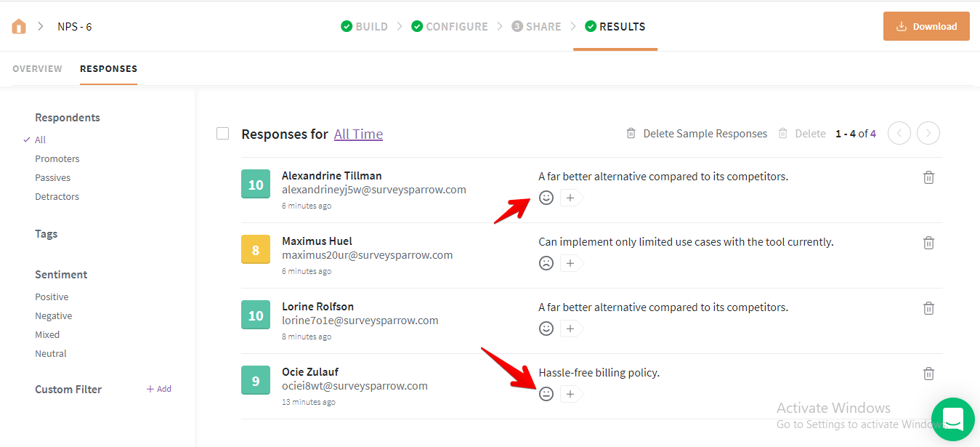Add a custom filter
Image resolution: width=980 pixels, height=447 pixels.
159,389
